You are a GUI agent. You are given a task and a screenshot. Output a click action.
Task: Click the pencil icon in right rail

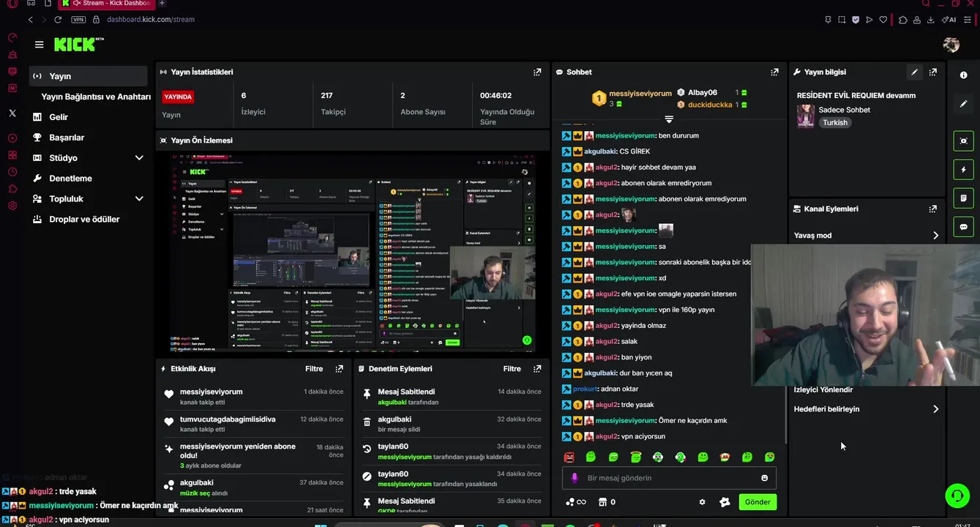[963, 104]
